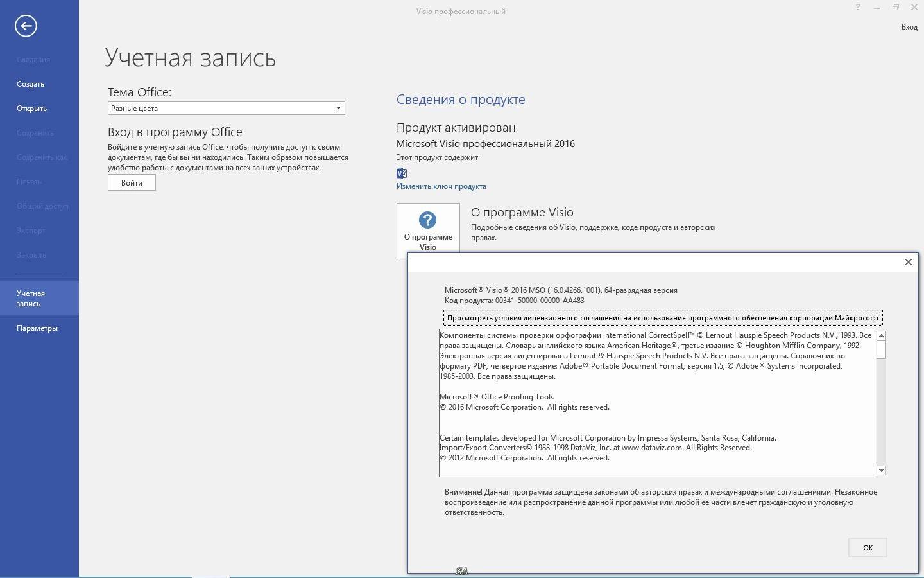Screen dimensions: 924x578
Task: Open the Тема Office dropdown
Action: click(338, 108)
